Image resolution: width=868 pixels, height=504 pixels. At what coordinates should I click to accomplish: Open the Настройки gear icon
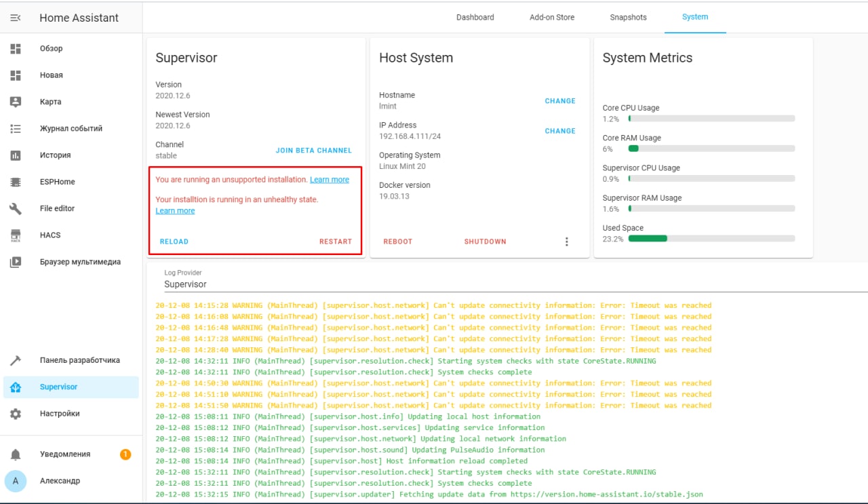coord(16,414)
